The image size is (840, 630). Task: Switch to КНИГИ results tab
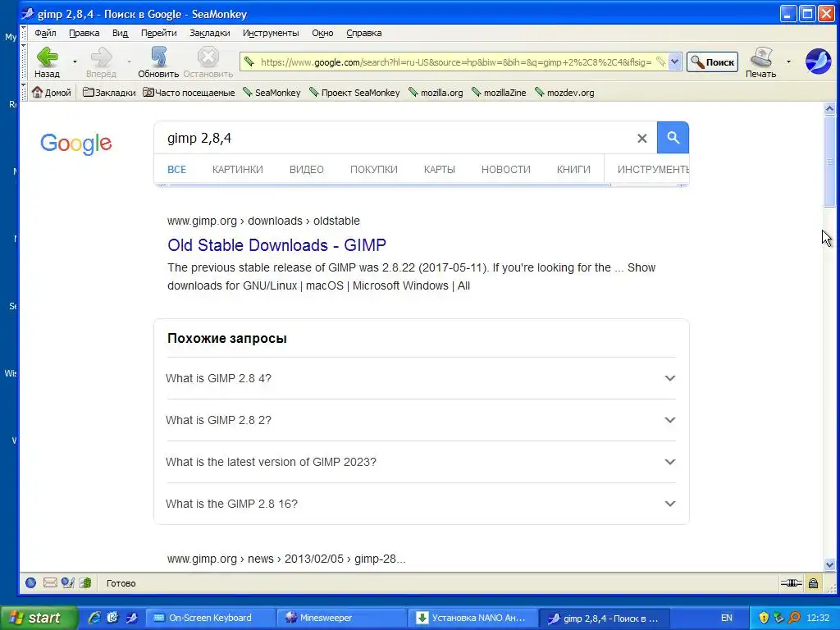[x=573, y=169]
